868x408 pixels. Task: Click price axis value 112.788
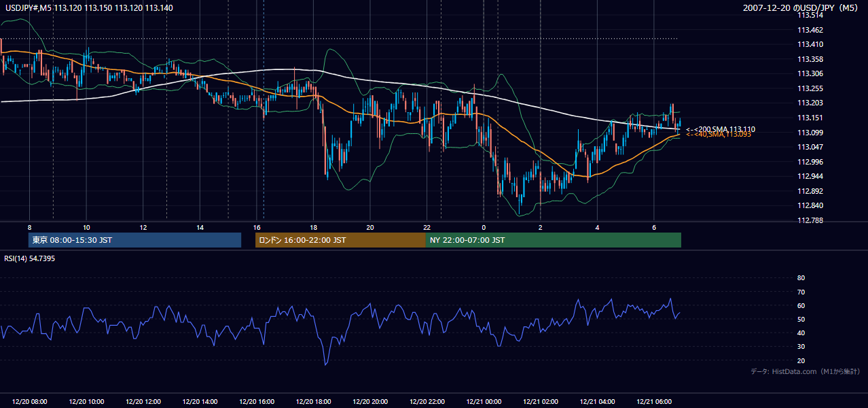tap(810, 220)
